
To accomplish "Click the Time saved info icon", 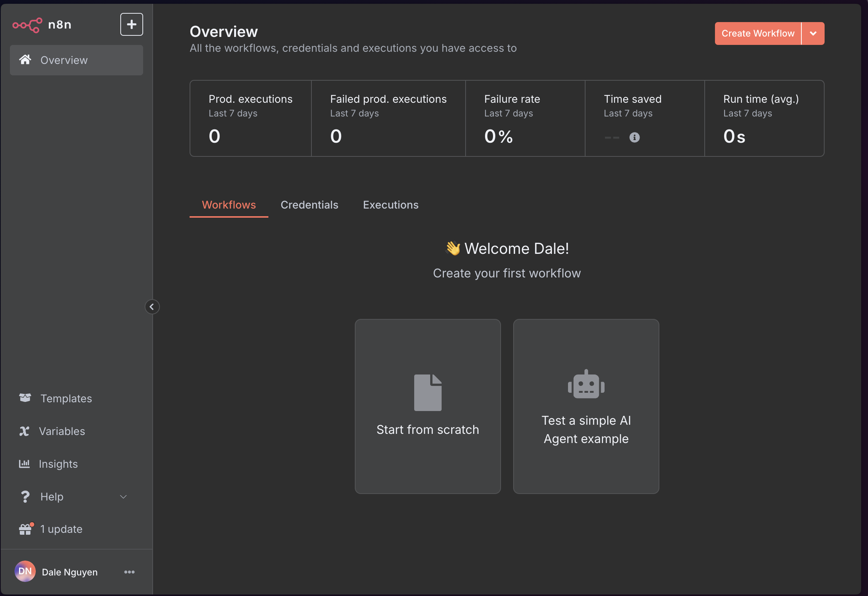I will pos(634,137).
